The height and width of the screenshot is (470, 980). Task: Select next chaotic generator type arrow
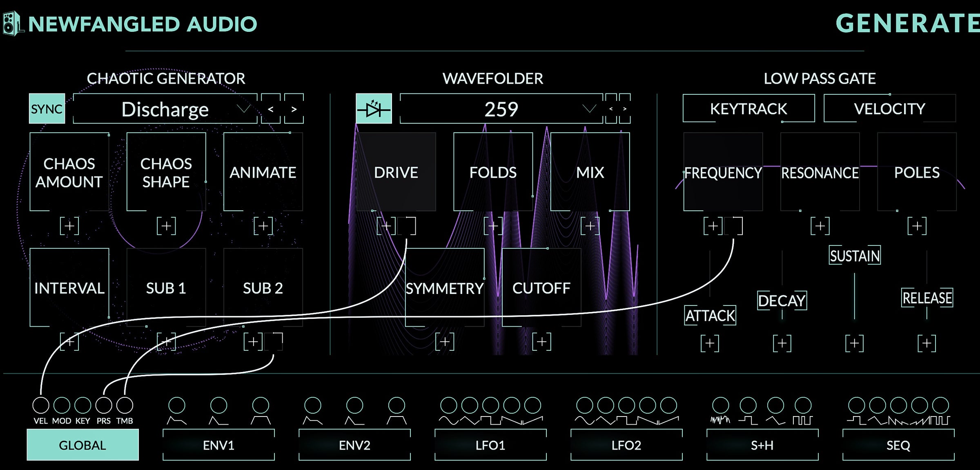tap(294, 109)
